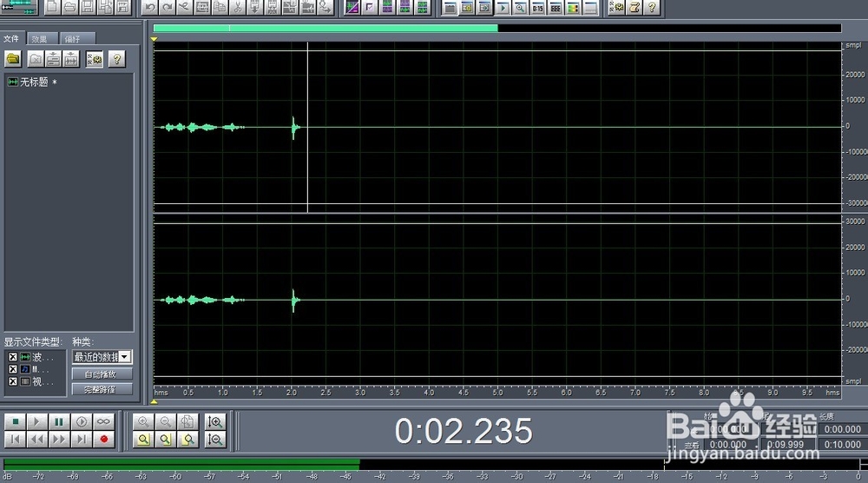This screenshot has width=868, height=483.
Task: Click the New file icon in top toolbar
Action: coord(51,7)
